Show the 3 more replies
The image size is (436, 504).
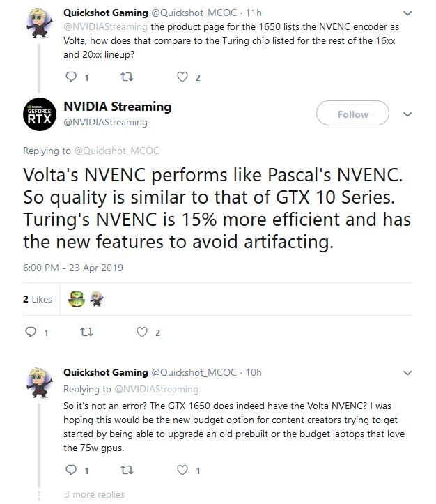(93, 494)
